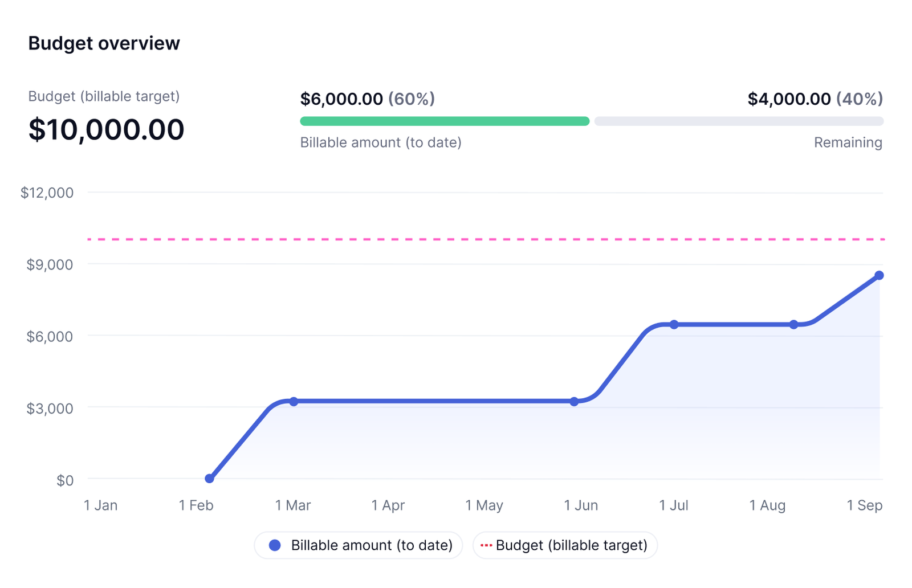Click the Billable amount (to date) caption under the bar
The width and height of the screenshot is (912, 588).
tap(381, 142)
